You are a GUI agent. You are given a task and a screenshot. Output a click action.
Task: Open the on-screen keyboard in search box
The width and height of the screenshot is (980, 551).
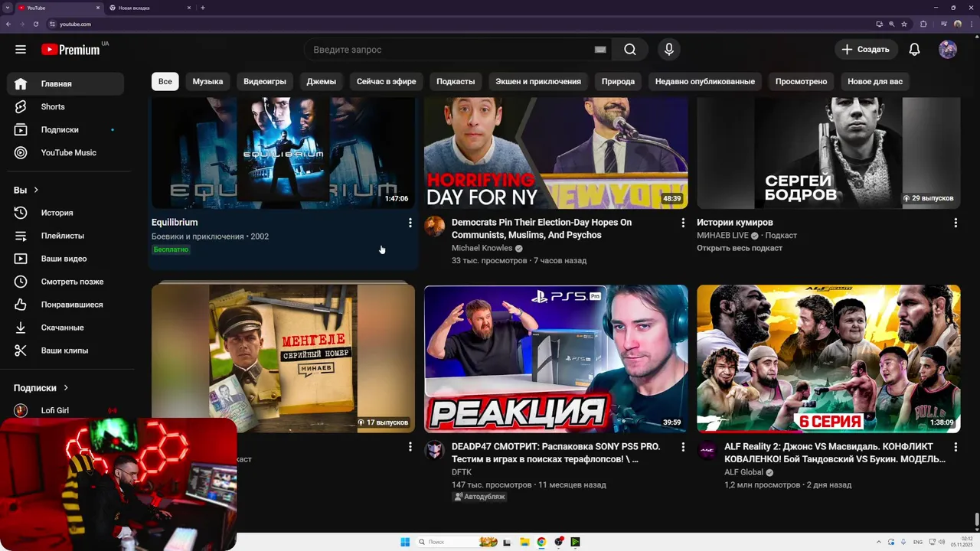[x=600, y=50]
